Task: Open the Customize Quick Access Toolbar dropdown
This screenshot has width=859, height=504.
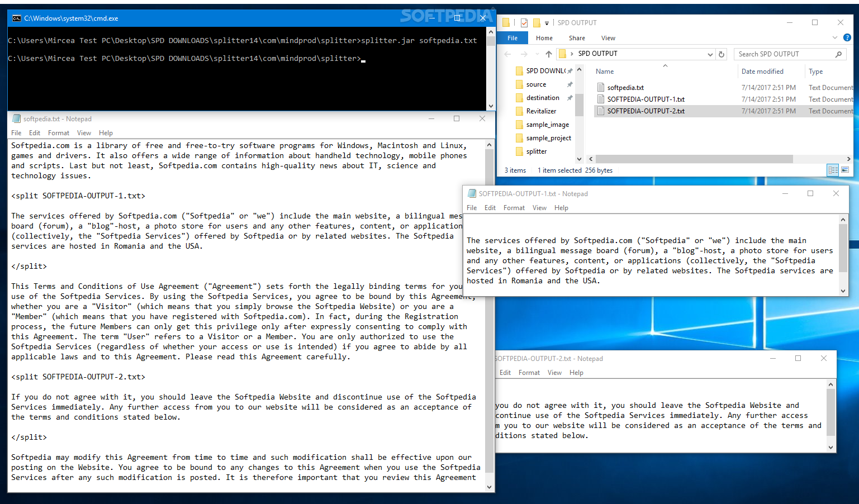Action: click(547, 23)
